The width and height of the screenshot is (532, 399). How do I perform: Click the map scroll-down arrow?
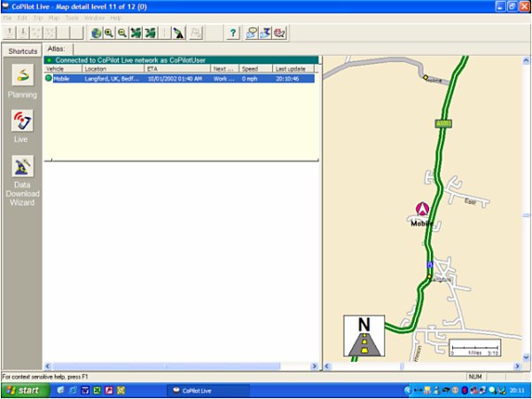click(x=526, y=357)
